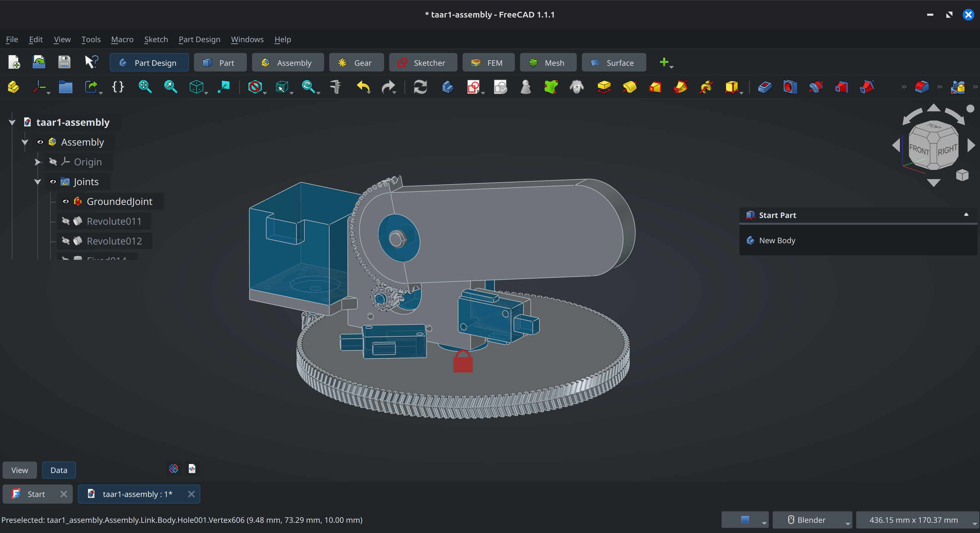Screen dimensions: 980x533
Task: Switch to the Start page tab
Action: click(x=37, y=494)
